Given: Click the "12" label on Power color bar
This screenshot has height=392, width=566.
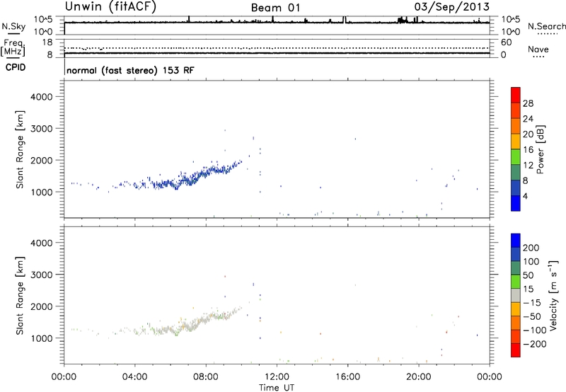Looking at the screenshot, I should tap(528, 166).
